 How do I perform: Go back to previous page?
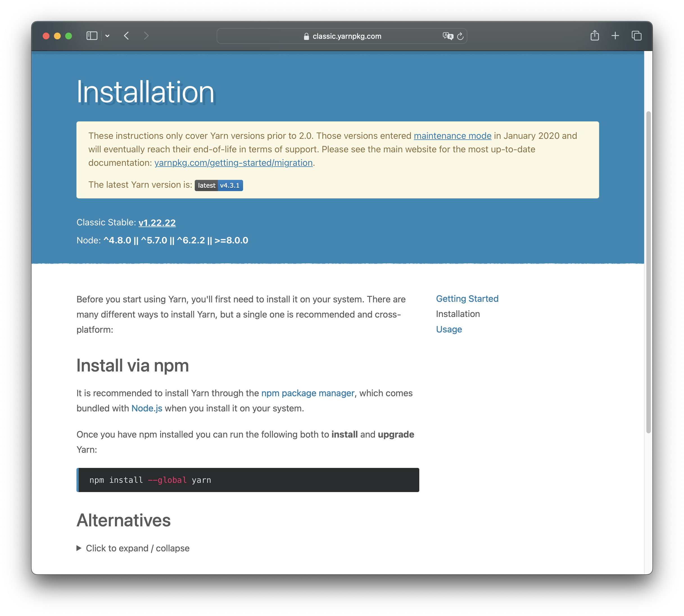[x=126, y=36]
